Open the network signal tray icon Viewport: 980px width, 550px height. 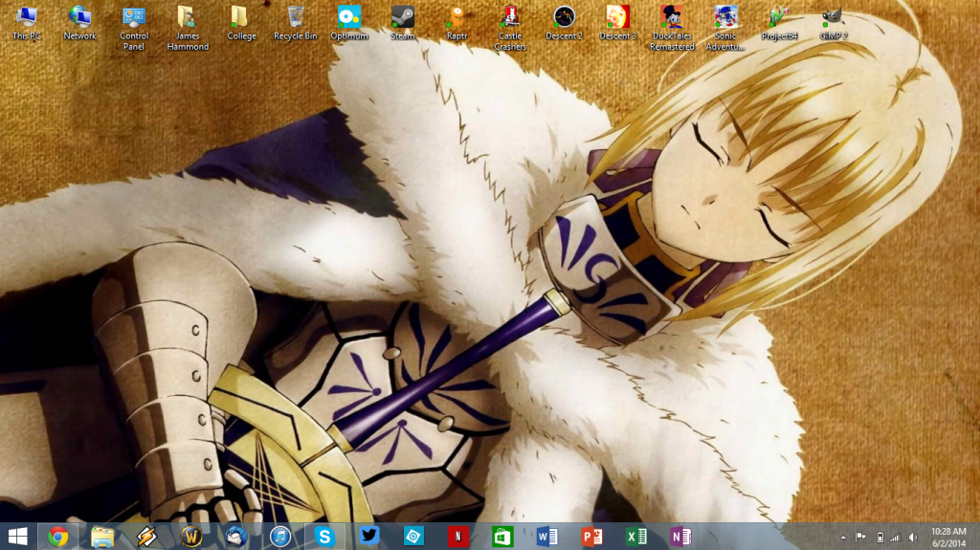coord(895,538)
